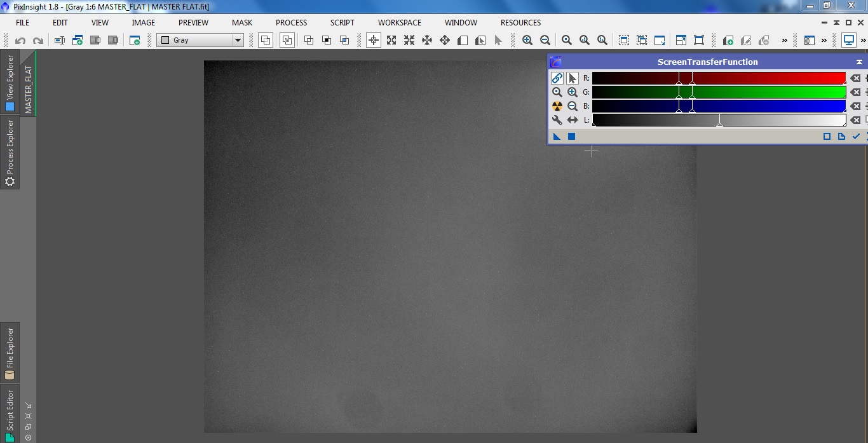This screenshot has height=443, width=868.
Task: Open the PREVIEW menu
Action: click(x=193, y=22)
